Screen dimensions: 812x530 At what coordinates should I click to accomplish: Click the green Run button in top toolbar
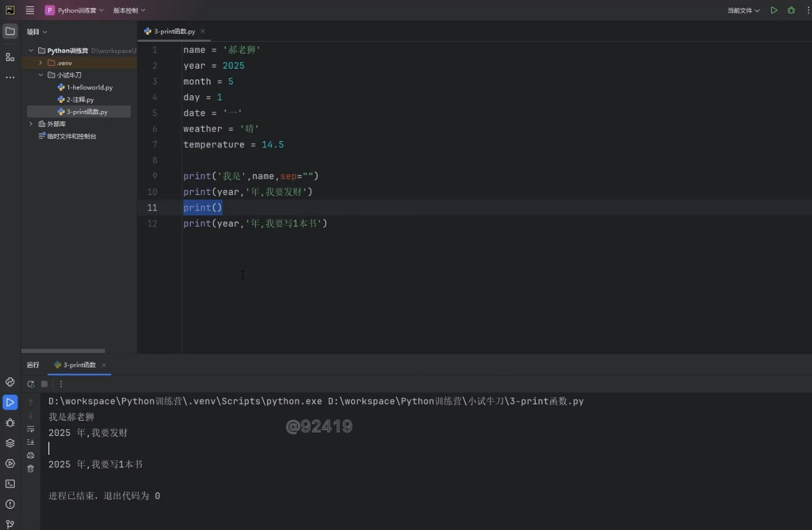(x=774, y=11)
